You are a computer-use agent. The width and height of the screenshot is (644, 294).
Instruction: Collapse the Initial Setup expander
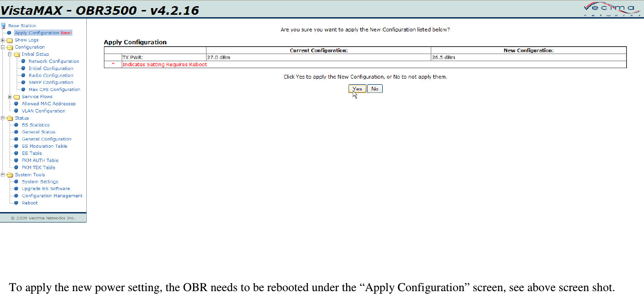click(10, 54)
